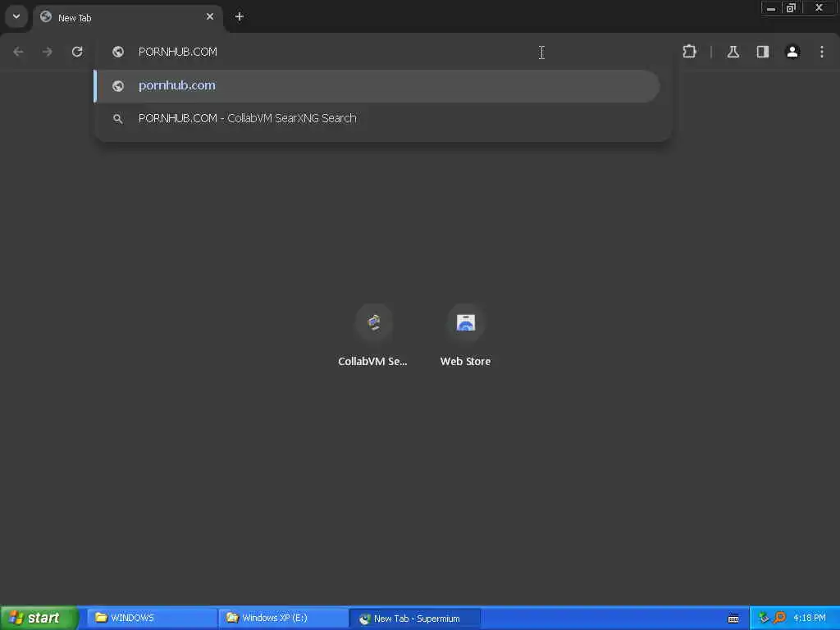This screenshot has width=840, height=630.
Task: Click the keyboard icon in taskbar
Action: tap(733, 619)
